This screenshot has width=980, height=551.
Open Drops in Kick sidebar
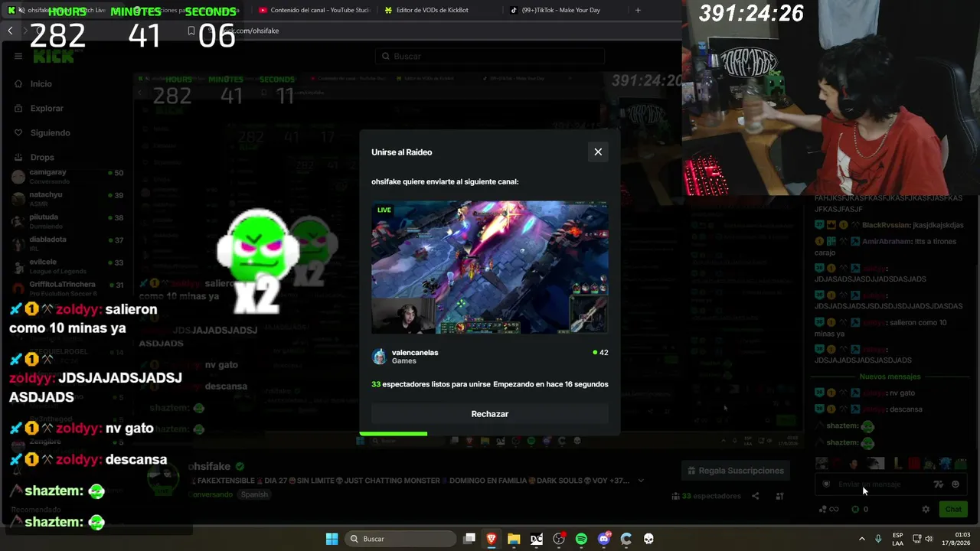(x=42, y=157)
